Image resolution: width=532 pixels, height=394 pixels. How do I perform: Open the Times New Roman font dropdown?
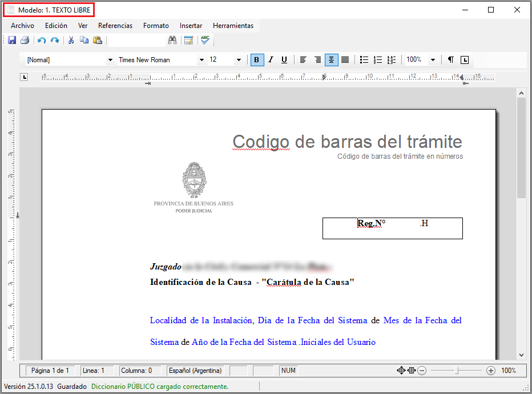(x=202, y=60)
